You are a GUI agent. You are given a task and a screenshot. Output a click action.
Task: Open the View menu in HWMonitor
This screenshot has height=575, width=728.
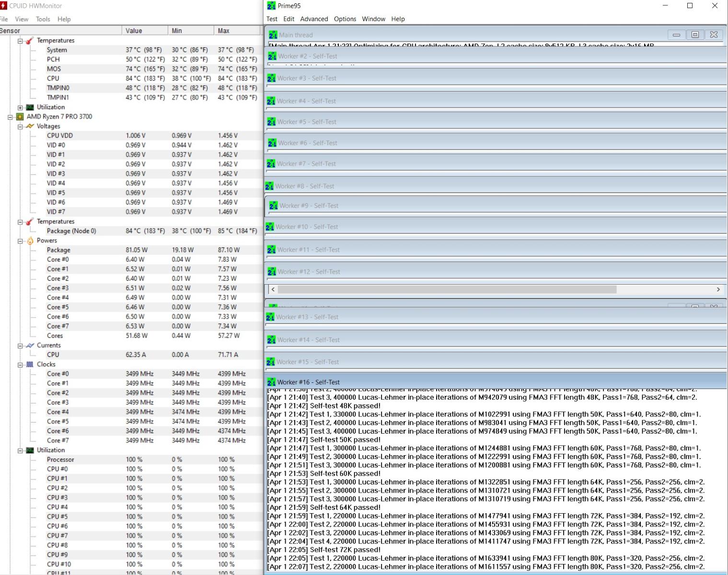[22, 19]
